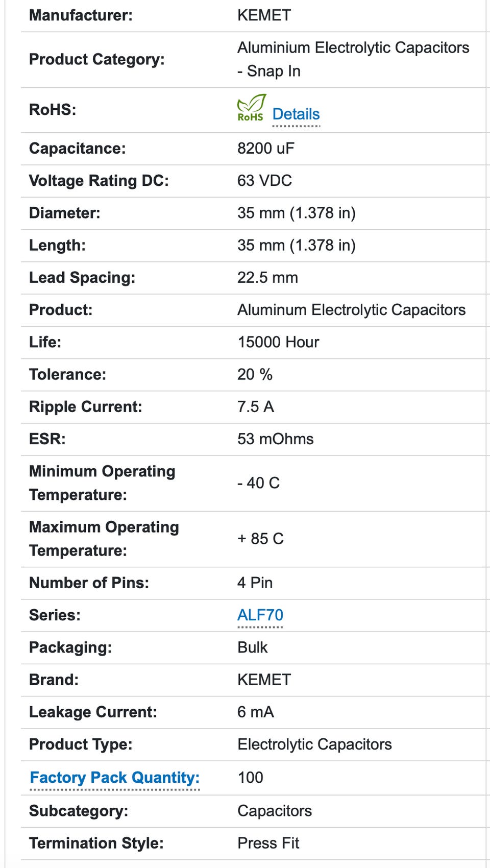Click the Manufacturer value KEMET
Viewport: 490px width, 868px height.
(x=264, y=15)
